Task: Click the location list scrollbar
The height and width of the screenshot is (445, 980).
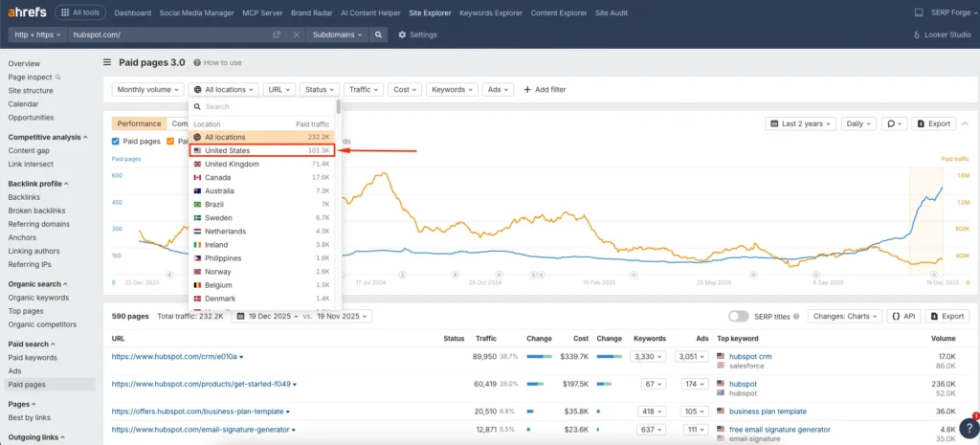Action: pos(339,107)
